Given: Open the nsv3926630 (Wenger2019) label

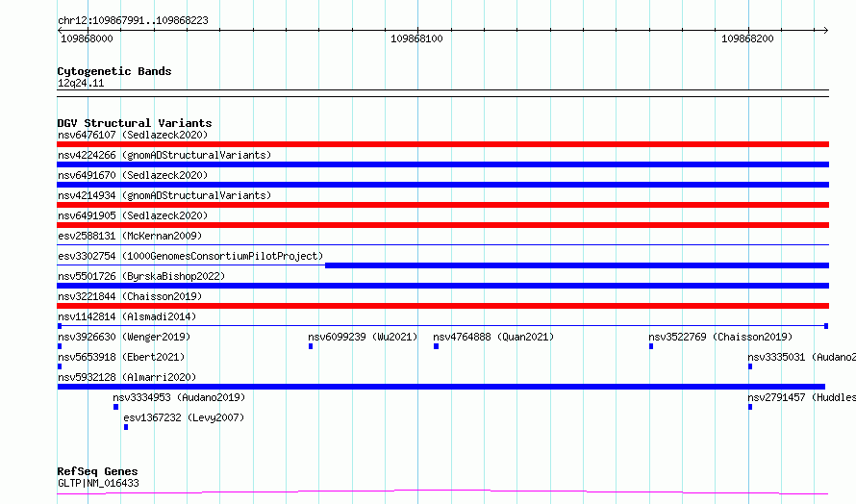Looking at the screenshot, I should [x=124, y=337].
